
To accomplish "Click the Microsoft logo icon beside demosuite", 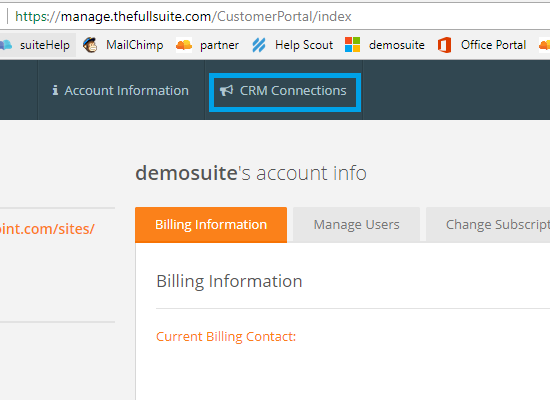I will (x=353, y=45).
